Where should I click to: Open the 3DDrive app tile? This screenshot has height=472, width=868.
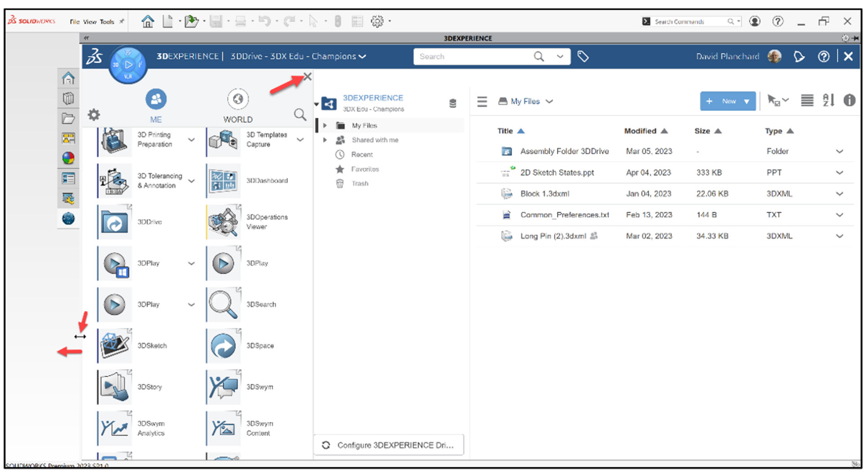click(x=115, y=222)
